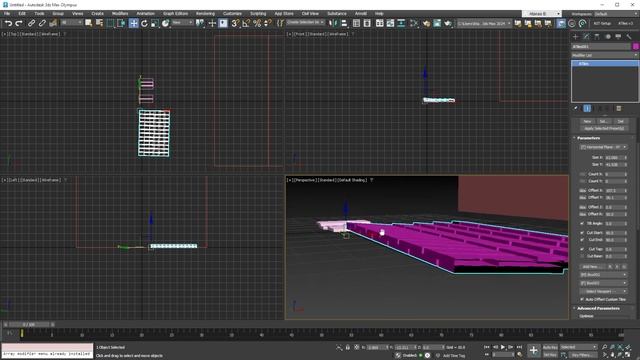Open the Graph Editors menu
This screenshot has width=640, height=360.
(176, 13)
